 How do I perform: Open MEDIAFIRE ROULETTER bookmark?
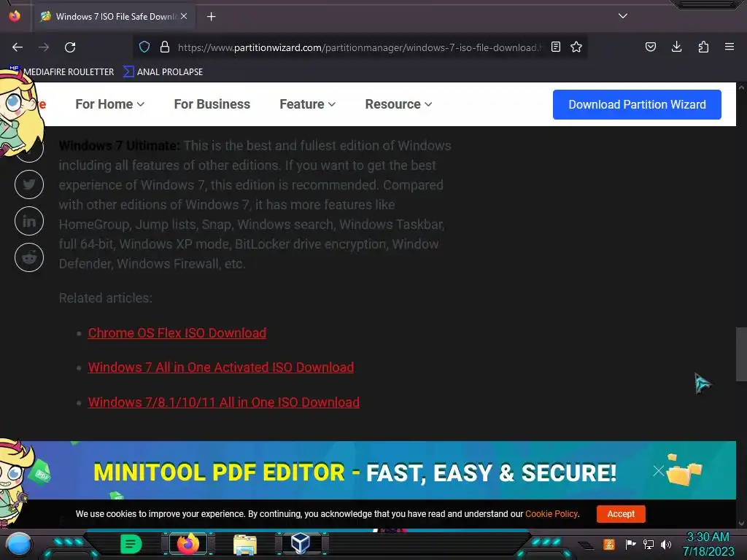(x=62, y=72)
